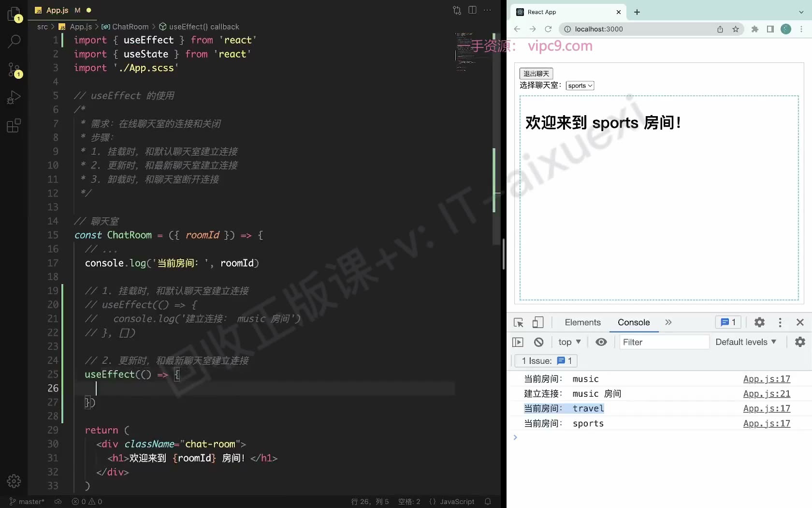Bookmark this page with the star icon

click(x=736, y=29)
